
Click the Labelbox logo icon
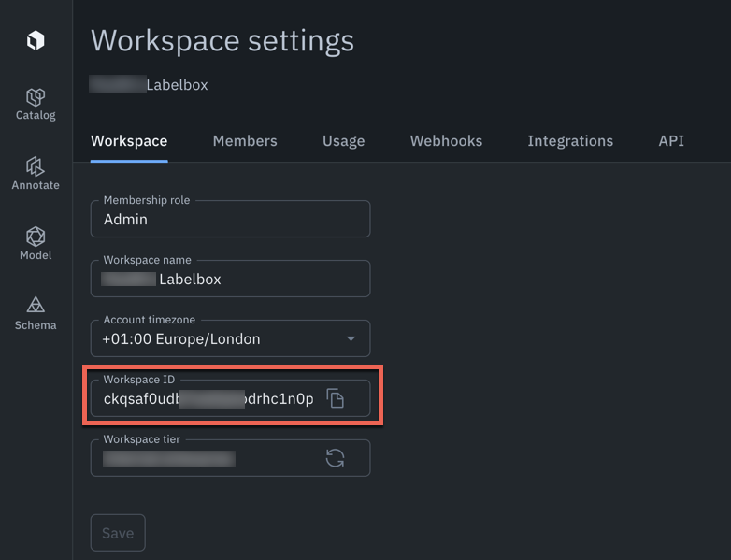pos(36,40)
